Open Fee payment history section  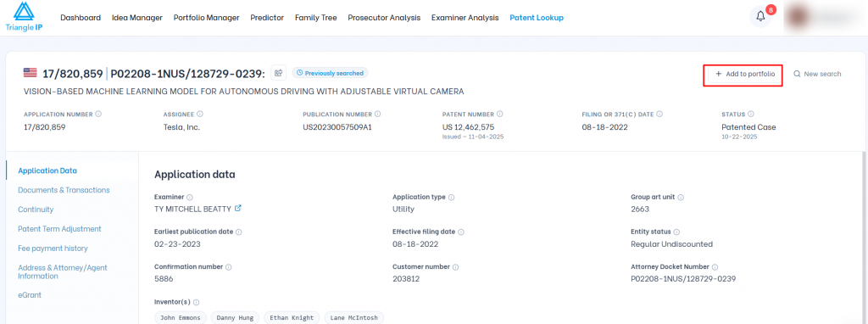click(x=53, y=249)
